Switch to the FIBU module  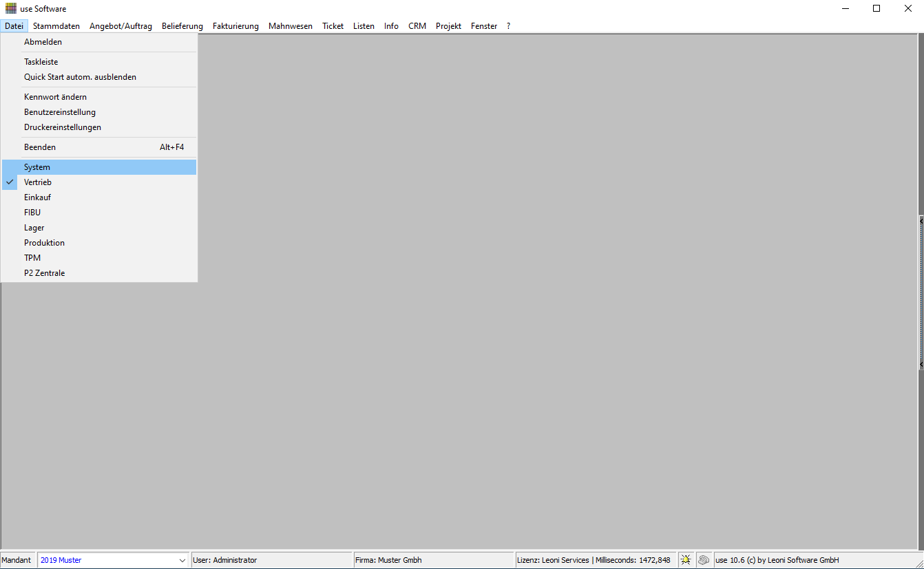coord(99,213)
